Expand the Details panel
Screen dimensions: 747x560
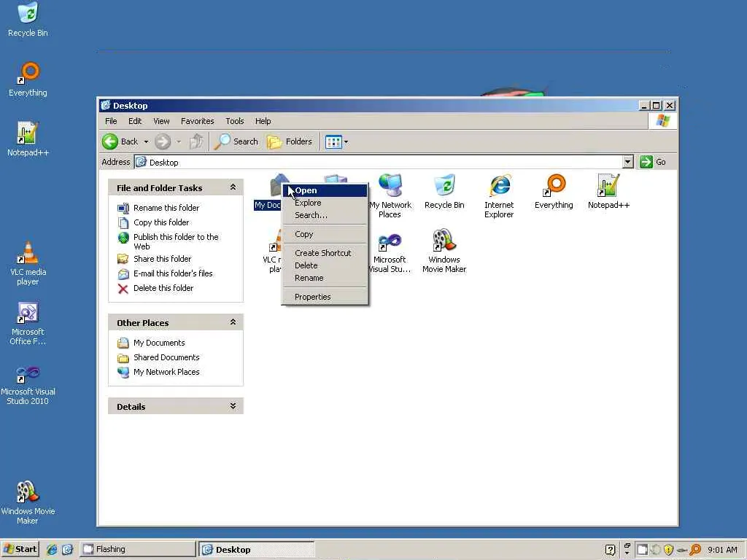click(233, 405)
